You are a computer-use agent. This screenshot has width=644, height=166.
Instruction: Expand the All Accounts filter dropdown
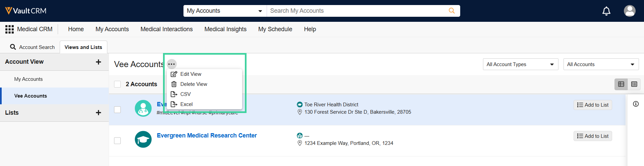[601, 64]
